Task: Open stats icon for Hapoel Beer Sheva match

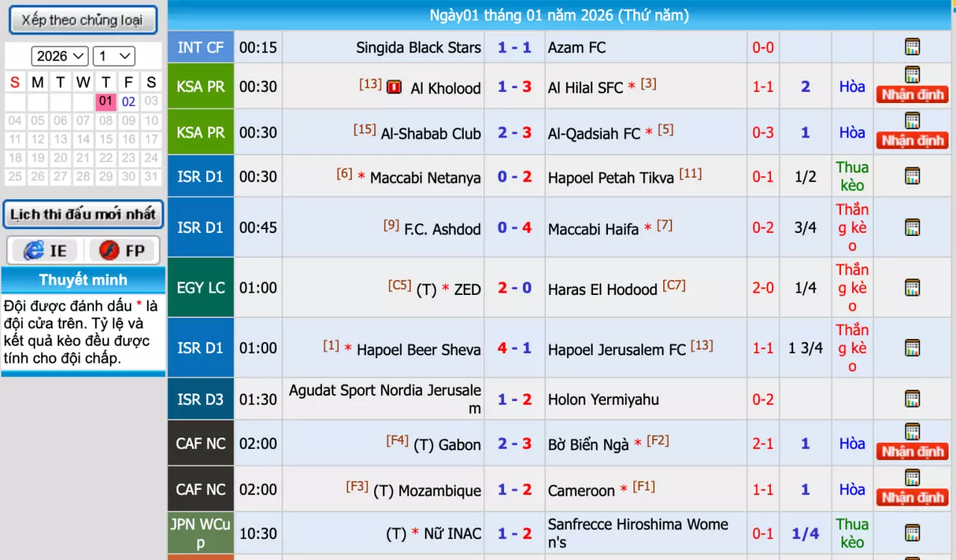Action: (912, 348)
